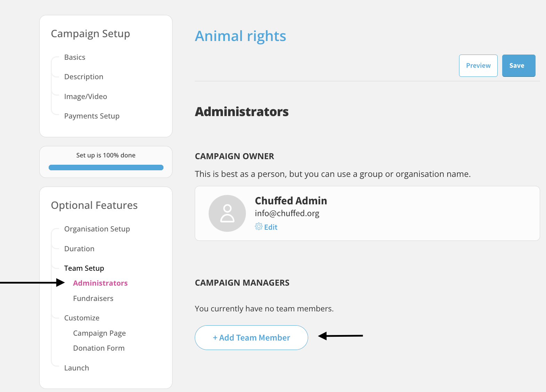
Task: Expand the Team Setup section
Action: click(84, 268)
